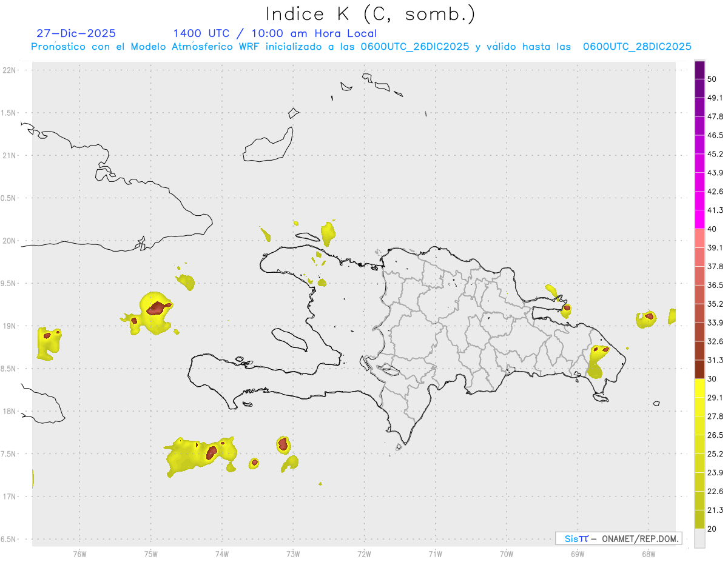Click the "39.1" color scale value
This screenshot has width=728, height=562.
[715, 248]
